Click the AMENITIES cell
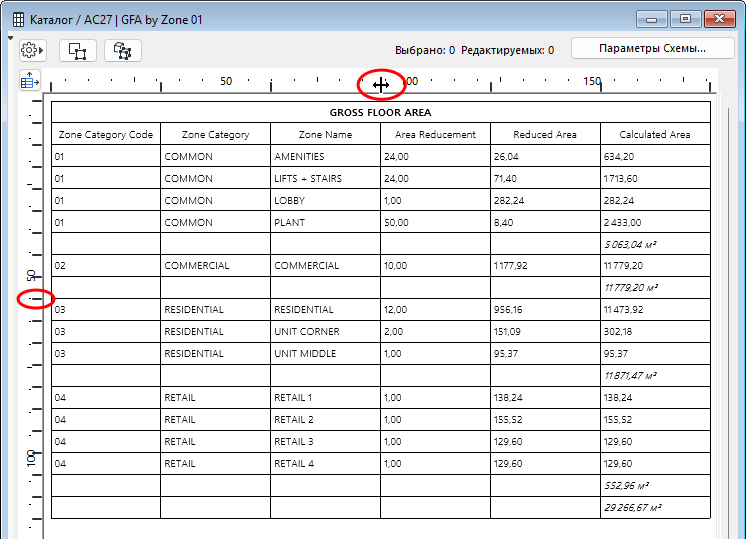 (325, 156)
